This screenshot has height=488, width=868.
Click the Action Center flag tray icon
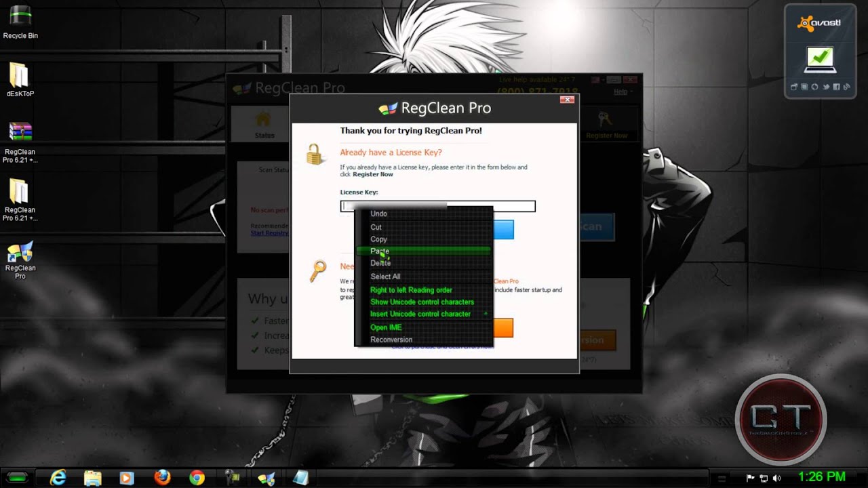pos(750,478)
